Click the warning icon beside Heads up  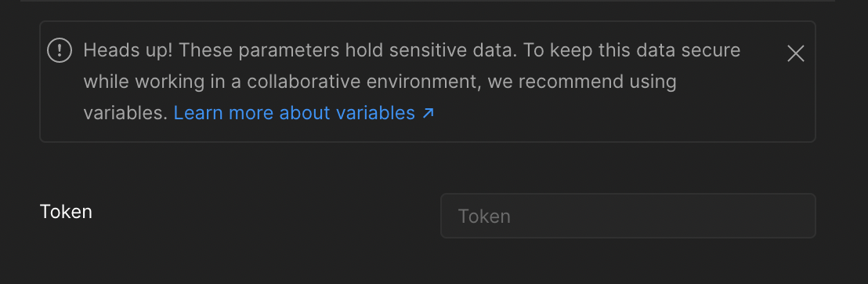pyautogui.click(x=60, y=50)
